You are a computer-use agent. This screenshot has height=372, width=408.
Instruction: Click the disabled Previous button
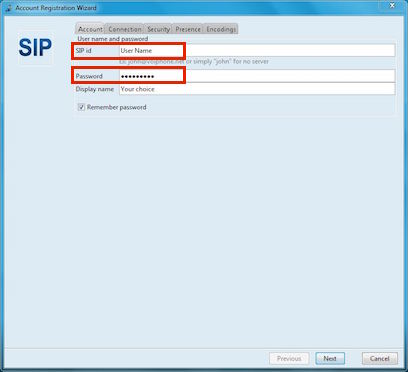click(289, 359)
